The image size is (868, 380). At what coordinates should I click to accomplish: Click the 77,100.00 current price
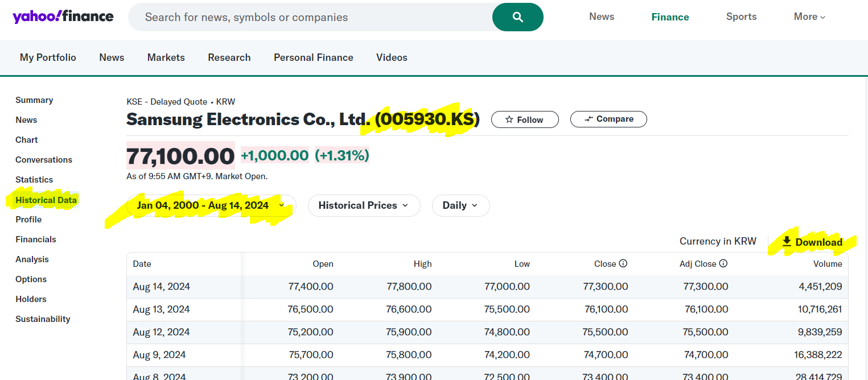pyautogui.click(x=180, y=156)
